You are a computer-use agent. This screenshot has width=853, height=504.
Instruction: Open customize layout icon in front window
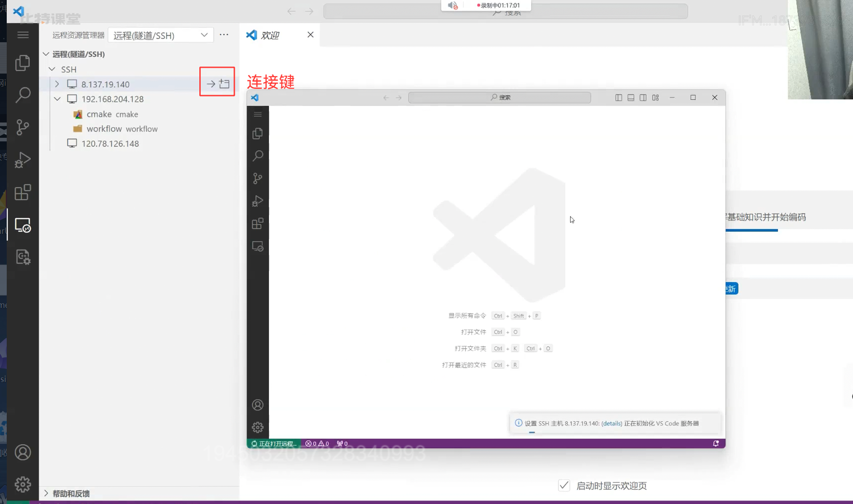[655, 97]
